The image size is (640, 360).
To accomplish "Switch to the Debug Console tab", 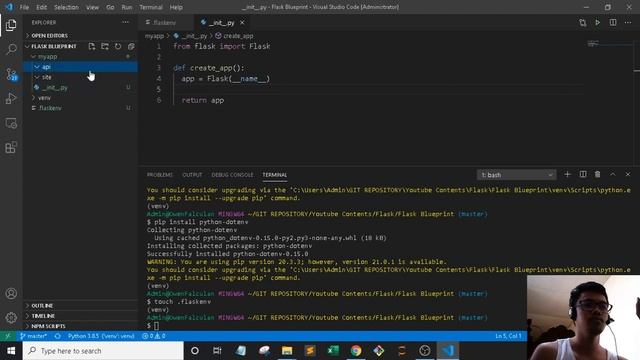I will tap(232, 175).
